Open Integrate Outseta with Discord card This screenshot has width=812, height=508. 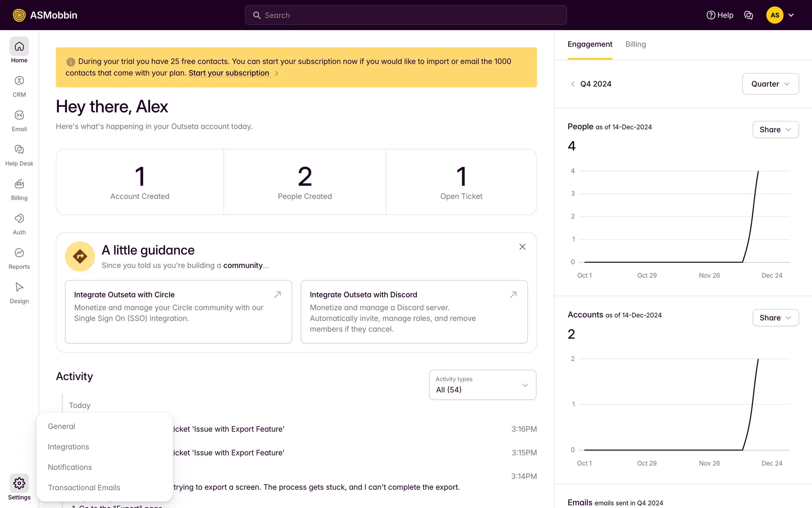click(x=414, y=312)
